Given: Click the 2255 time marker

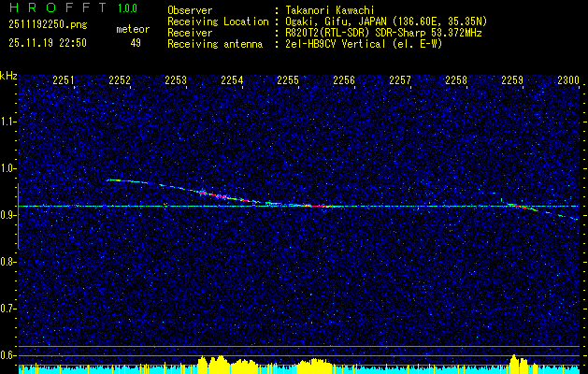Looking at the screenshot, I should 288,79.
